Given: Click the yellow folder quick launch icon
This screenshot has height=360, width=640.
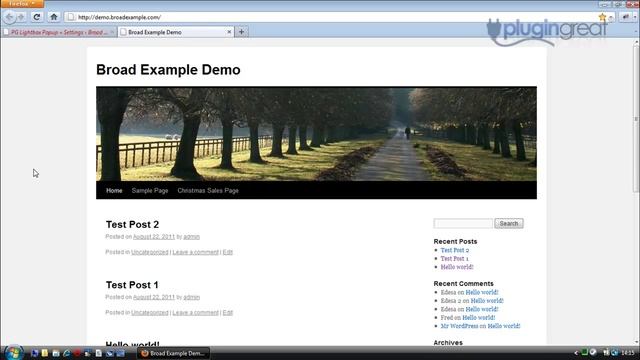Looking at the screenshot, I should (45, 353).
